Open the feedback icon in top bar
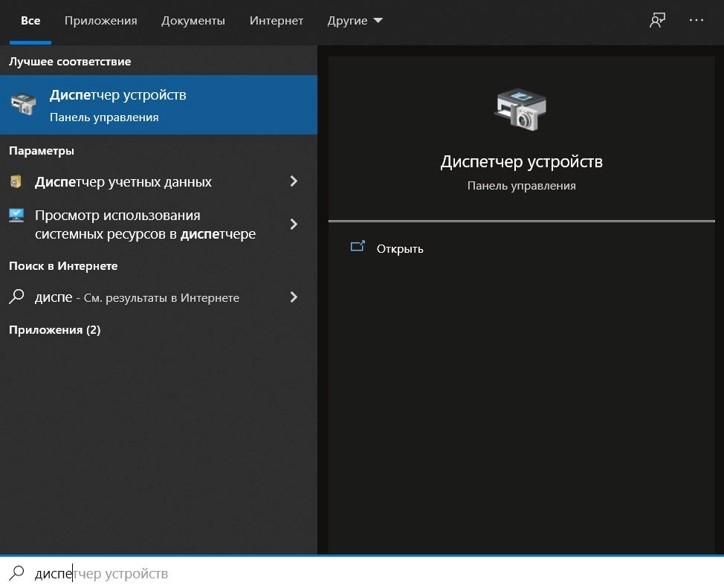The image size is (724, 588). point(656,21)
